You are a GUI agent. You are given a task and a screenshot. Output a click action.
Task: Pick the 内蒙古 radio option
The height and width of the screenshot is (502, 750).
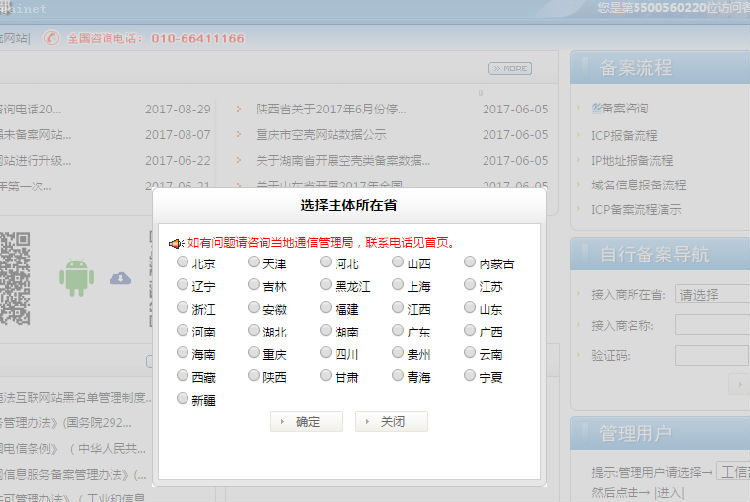[x=470, y=263]
